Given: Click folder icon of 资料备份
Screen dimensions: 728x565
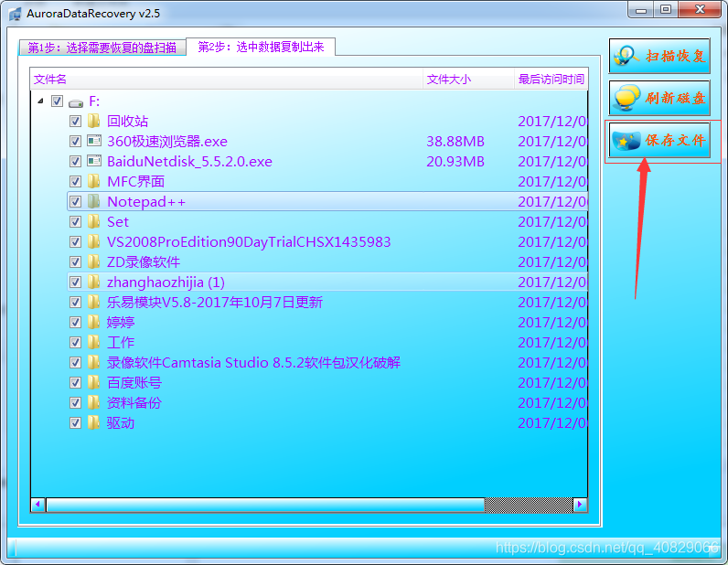Looking at the screenshot, I should (x=93, y=402).
